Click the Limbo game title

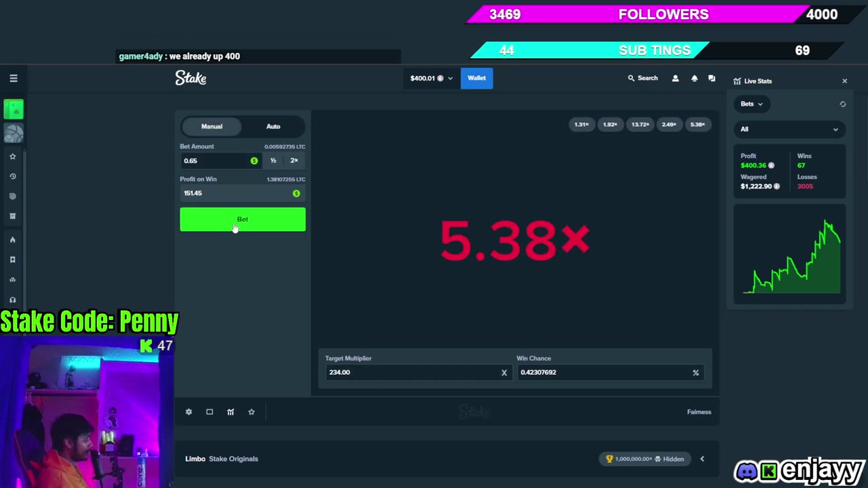tap(195, 459)
